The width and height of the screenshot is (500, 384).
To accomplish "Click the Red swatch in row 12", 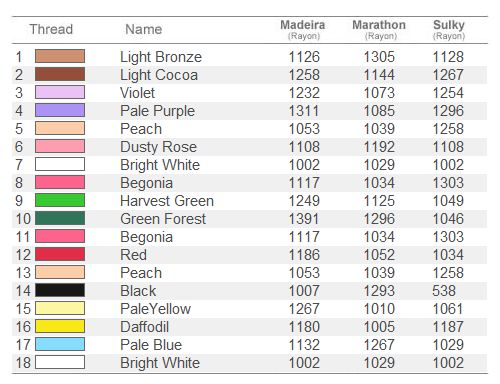I will tap(60, 254).
